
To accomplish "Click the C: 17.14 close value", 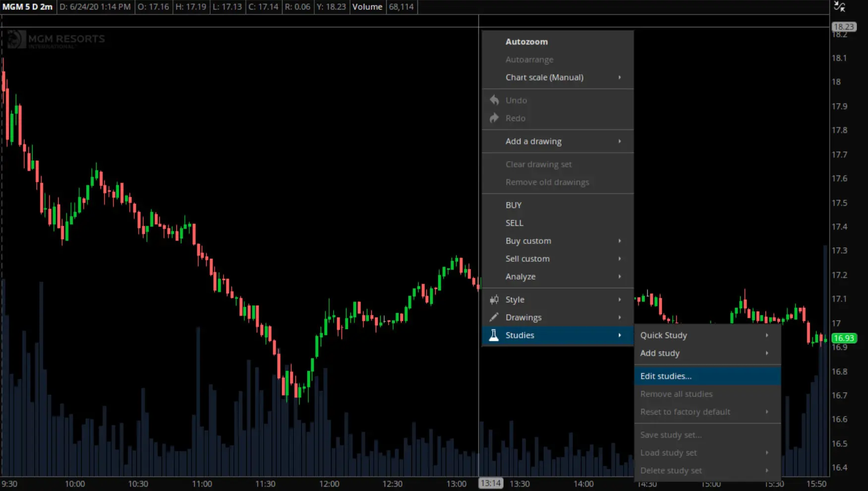I will (263, 7).
